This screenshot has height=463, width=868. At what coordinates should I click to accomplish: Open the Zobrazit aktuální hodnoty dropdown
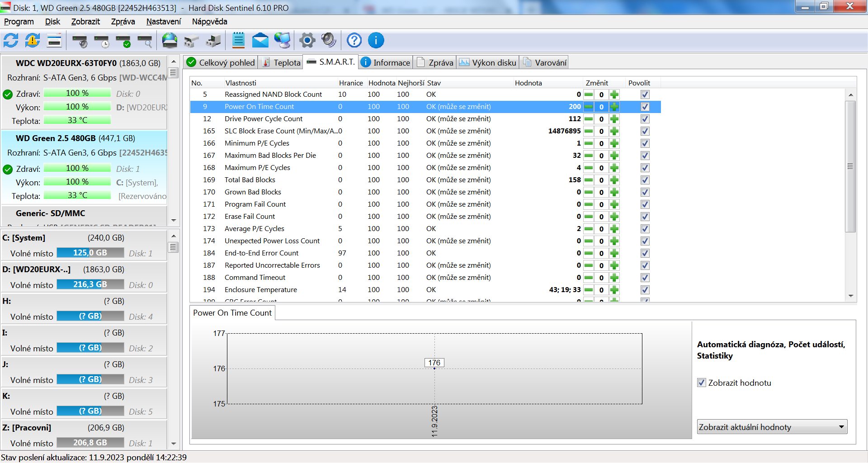tap(772, 427)
